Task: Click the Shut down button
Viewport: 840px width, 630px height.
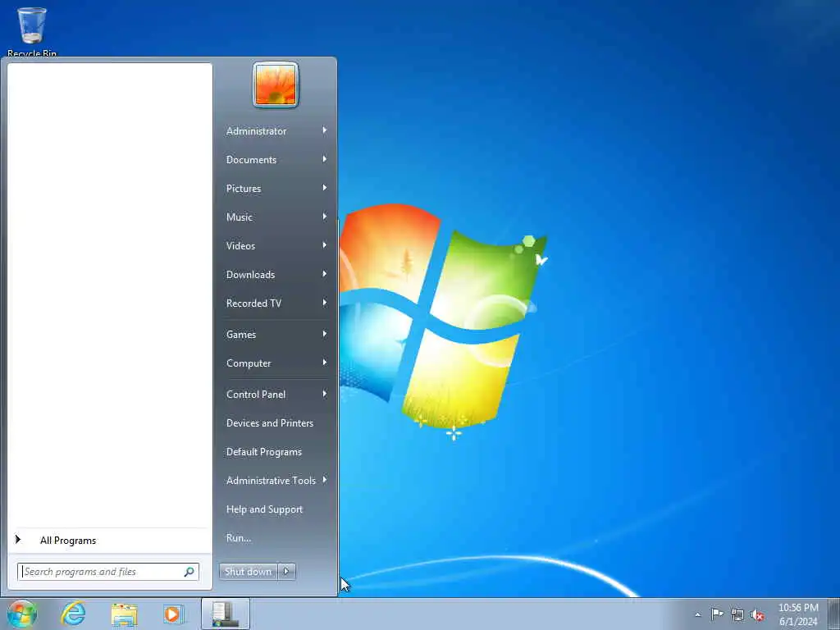Action: tap(248, 572)
